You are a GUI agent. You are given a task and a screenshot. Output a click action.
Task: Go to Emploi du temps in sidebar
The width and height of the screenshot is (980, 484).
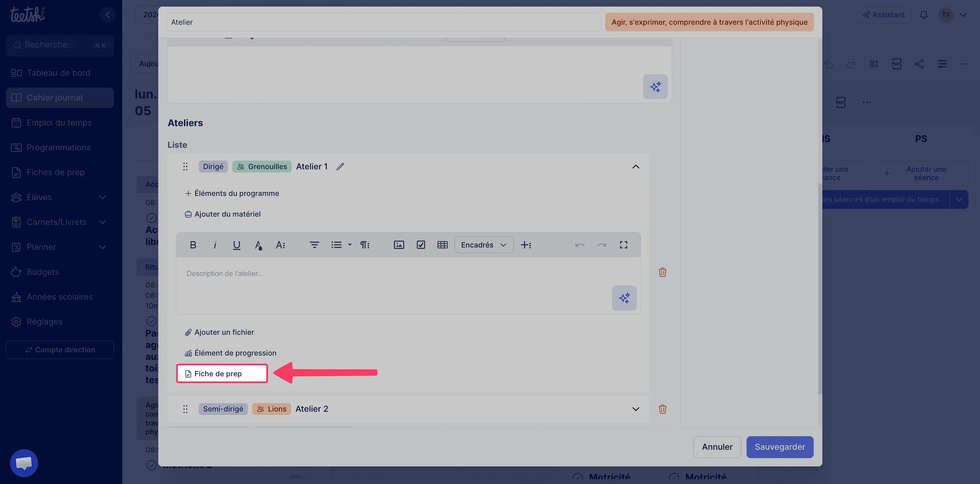point(60,123)
